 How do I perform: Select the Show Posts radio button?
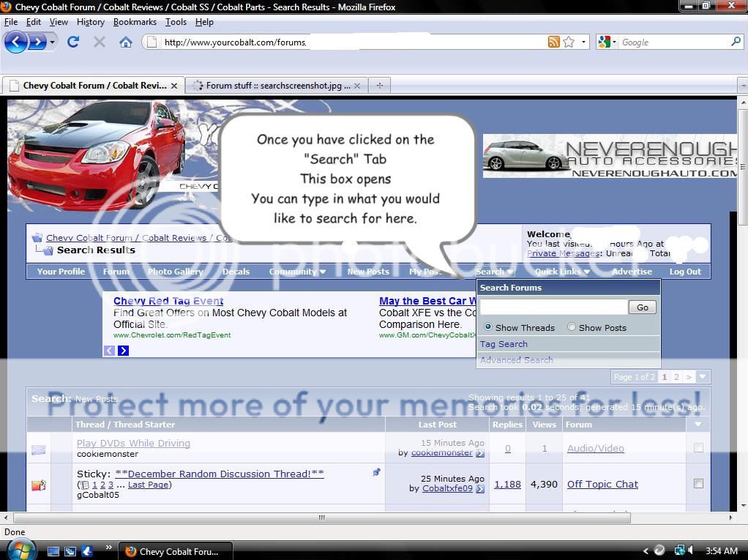pyautogui.click(x=572, y=327)
